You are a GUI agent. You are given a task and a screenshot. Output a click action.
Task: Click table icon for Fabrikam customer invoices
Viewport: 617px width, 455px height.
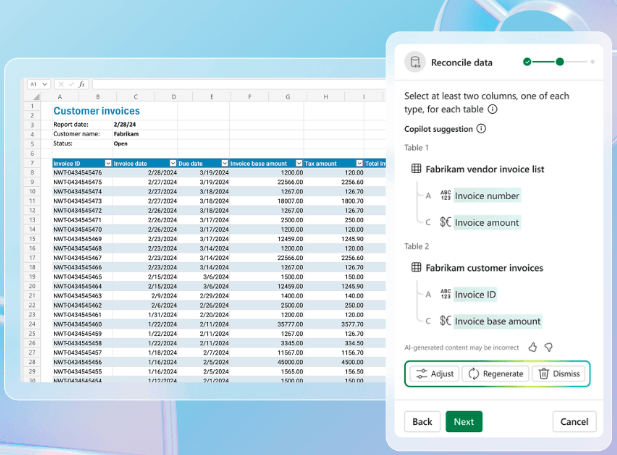pyautogui.click(x=416, y=268)
